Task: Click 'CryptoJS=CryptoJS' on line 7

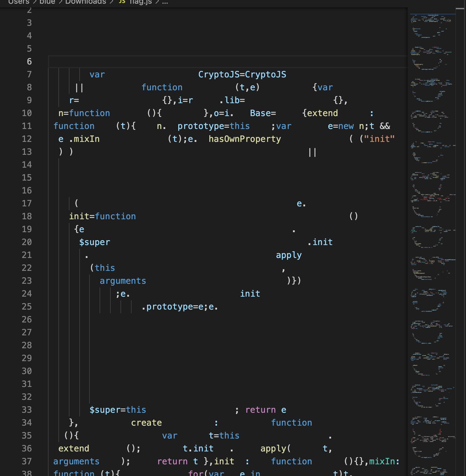Action: point(242,75)
